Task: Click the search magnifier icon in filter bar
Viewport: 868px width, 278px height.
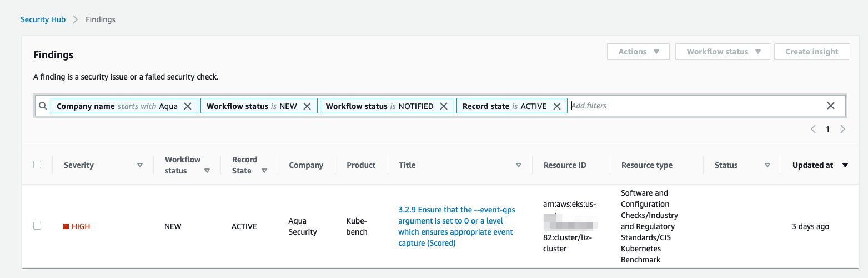Action: [43, 106]
